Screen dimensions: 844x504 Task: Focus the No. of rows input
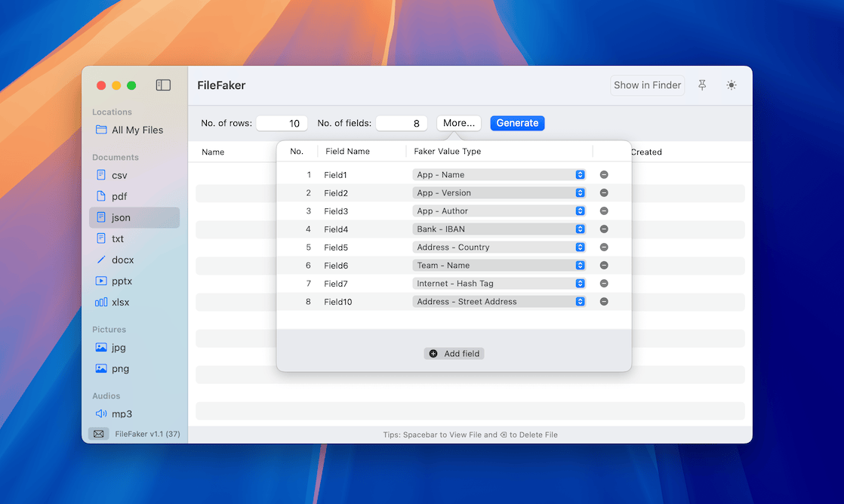coord(282,123)
